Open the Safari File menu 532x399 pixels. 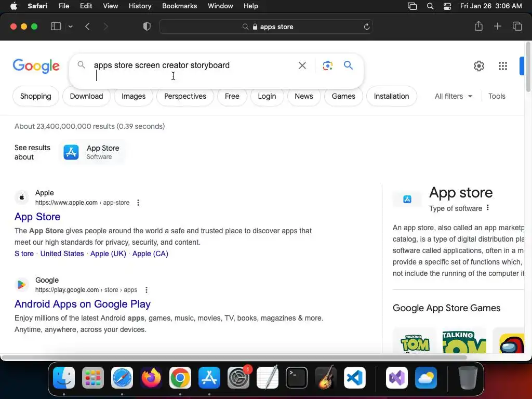coord(63,6)
